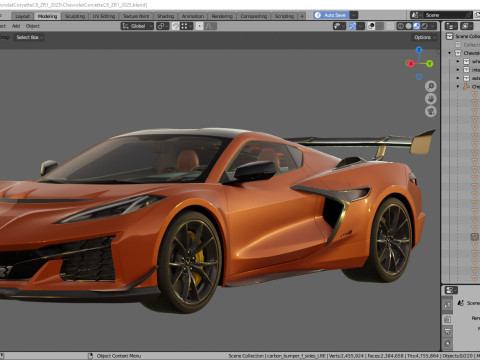Open the gizmo options dropdown arrow

point(360,26)
